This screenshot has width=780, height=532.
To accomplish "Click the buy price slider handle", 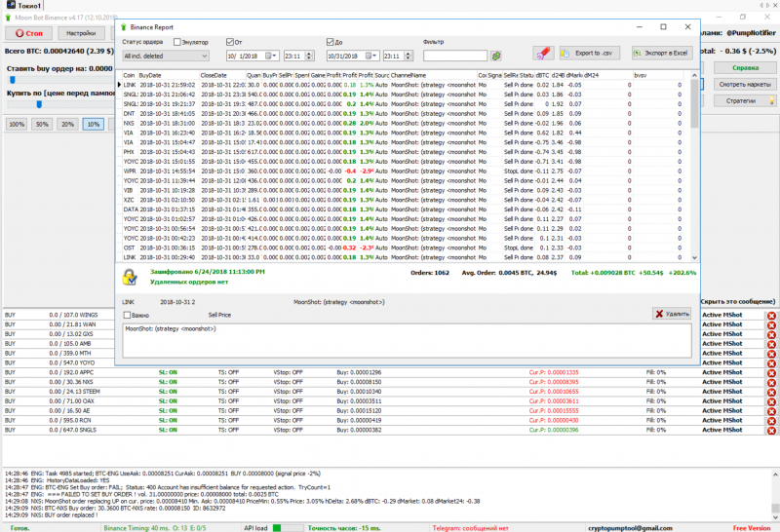I will click(39, 104).
